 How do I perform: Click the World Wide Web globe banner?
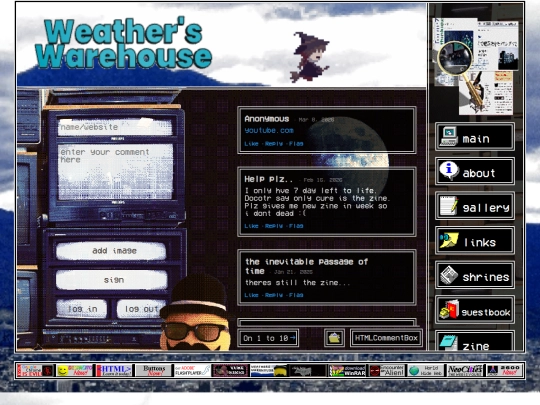(425, 371)
